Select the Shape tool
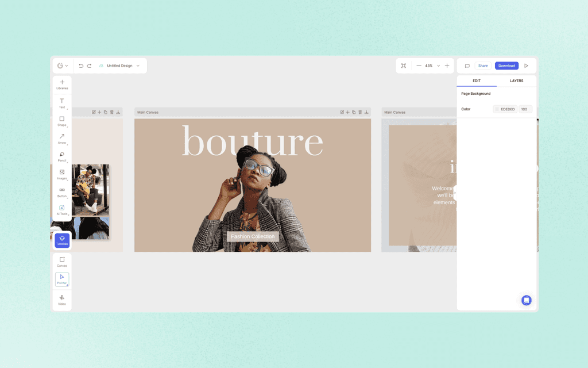 tap(61, 121)
